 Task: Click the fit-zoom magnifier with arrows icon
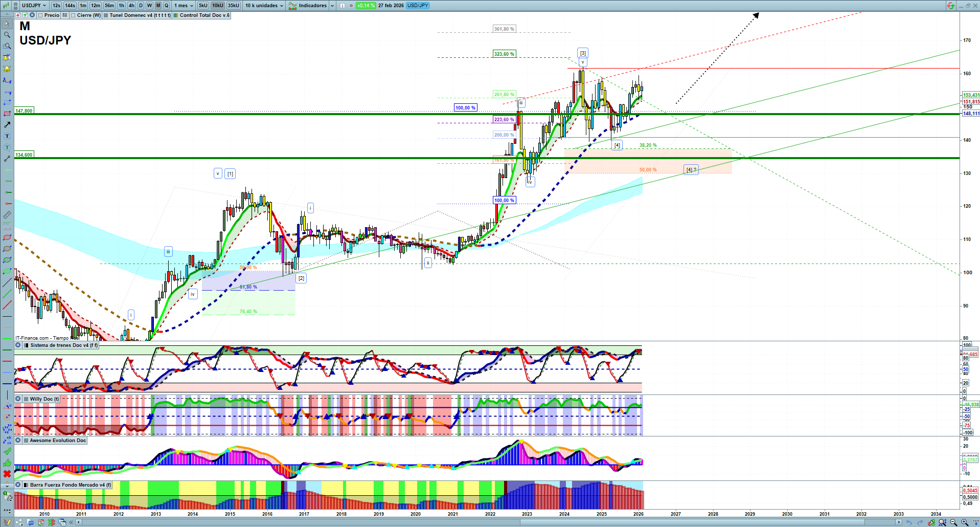pyautogui.click(x=942, y=522)
